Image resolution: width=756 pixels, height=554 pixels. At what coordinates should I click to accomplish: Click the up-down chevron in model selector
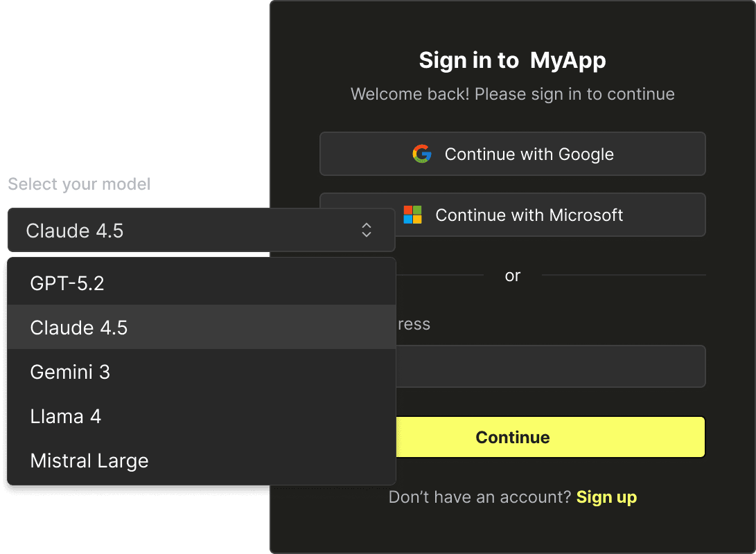[367, 231]
